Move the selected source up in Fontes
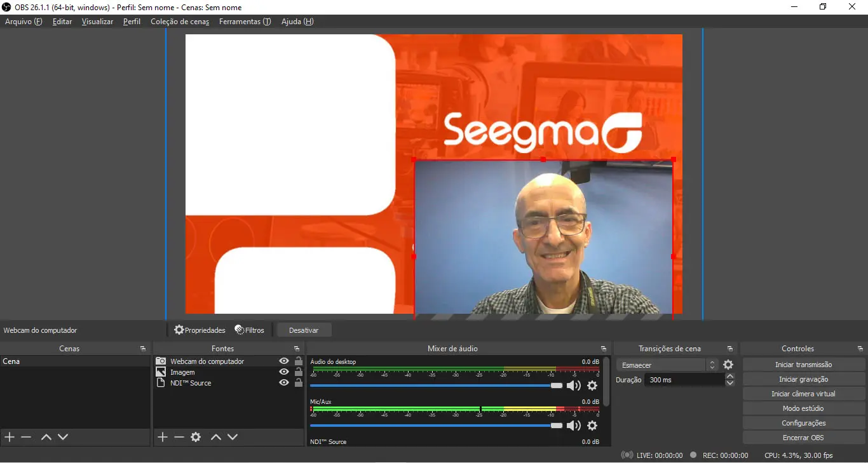This screenshot has height=463, width=868. pos(216,437)
